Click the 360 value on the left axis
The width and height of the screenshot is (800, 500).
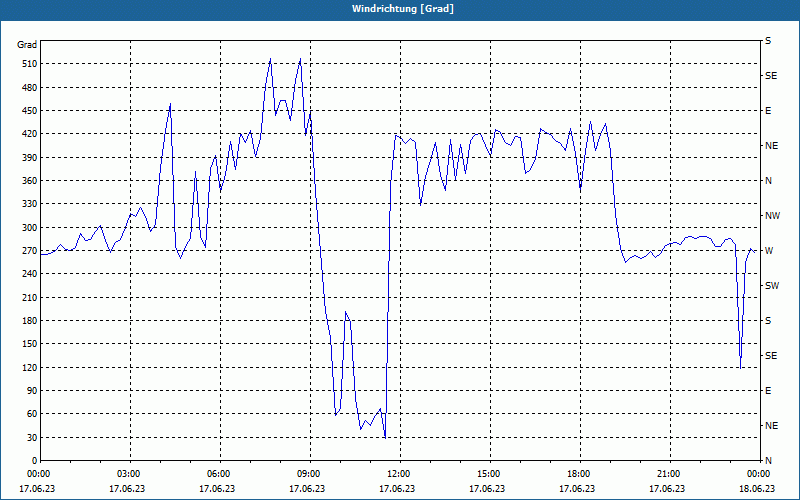tap(30, 181)
